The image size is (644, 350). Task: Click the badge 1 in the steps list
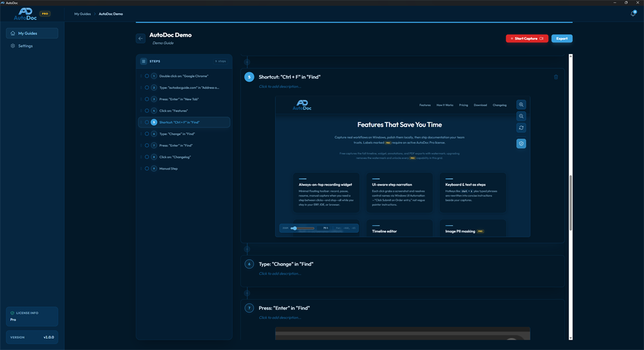[x=154, y=76]
